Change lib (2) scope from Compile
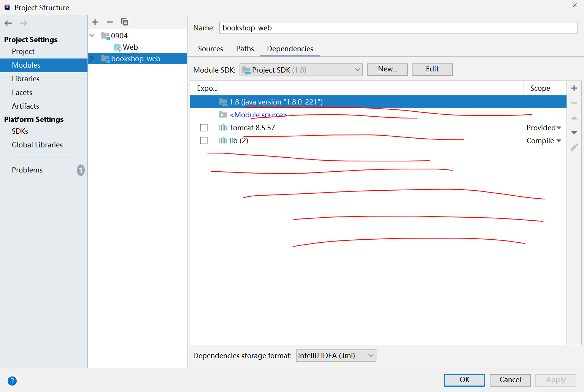584x392 pixels. pyautogui.click(x=544, y=141)
